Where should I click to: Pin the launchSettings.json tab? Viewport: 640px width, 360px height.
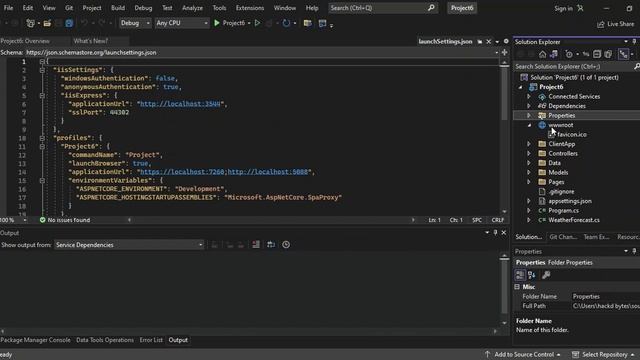480,41
